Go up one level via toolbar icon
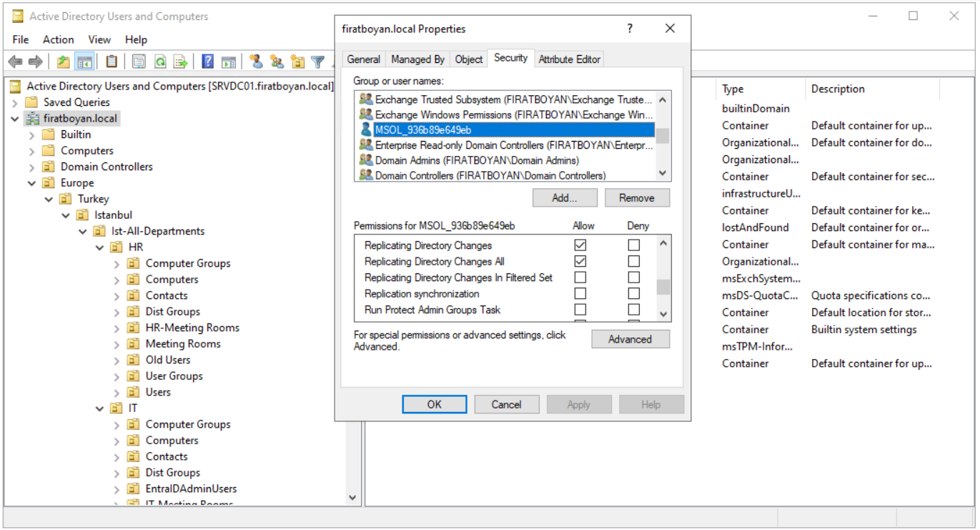Viewport: 980px width, 530px height. coord(64,62)
